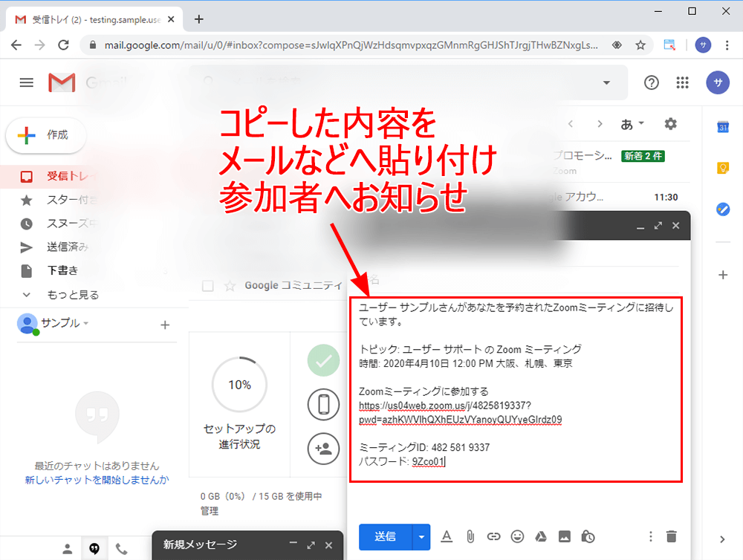Image resolution: width=743 pixels, height=560 pixels.
Task: Discard the draft with the trash icon
Action: pos(672,536)
